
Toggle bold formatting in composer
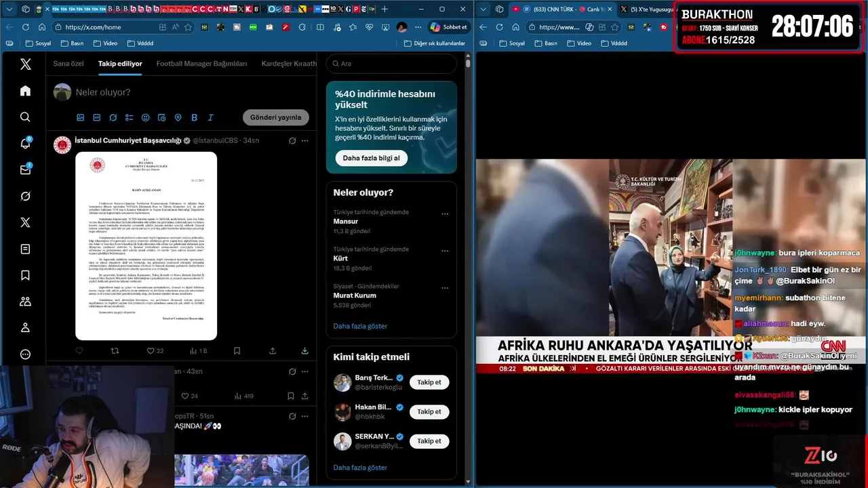[x=194, y=117]
